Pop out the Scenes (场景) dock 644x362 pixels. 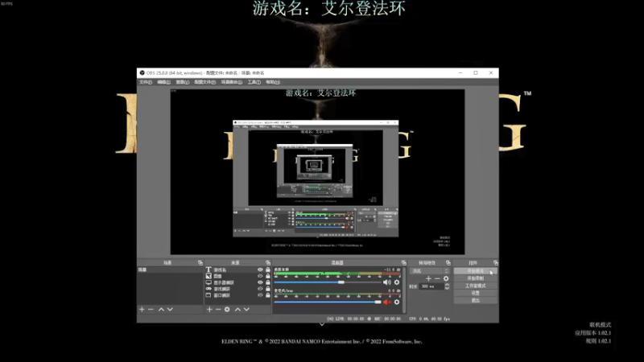coord(200,263)
